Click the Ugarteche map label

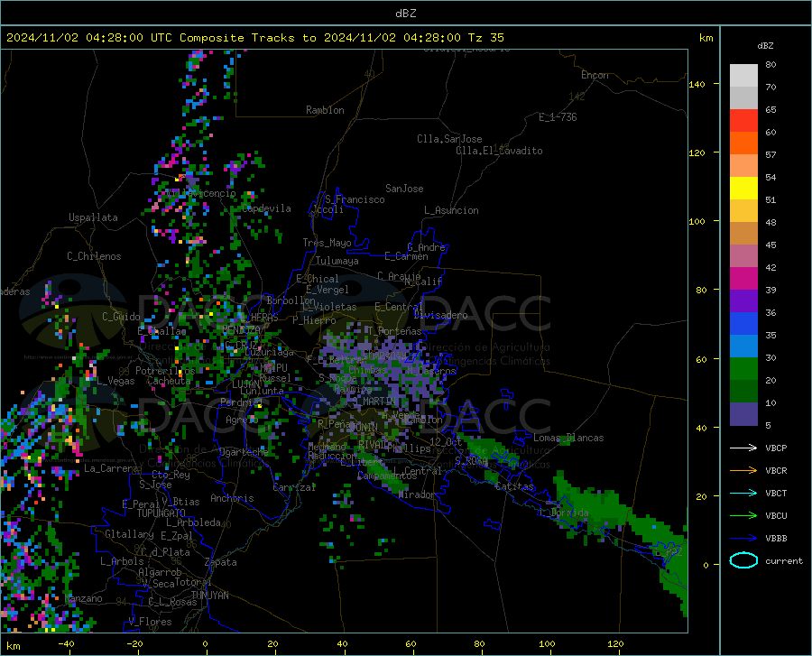click(244, 452)
